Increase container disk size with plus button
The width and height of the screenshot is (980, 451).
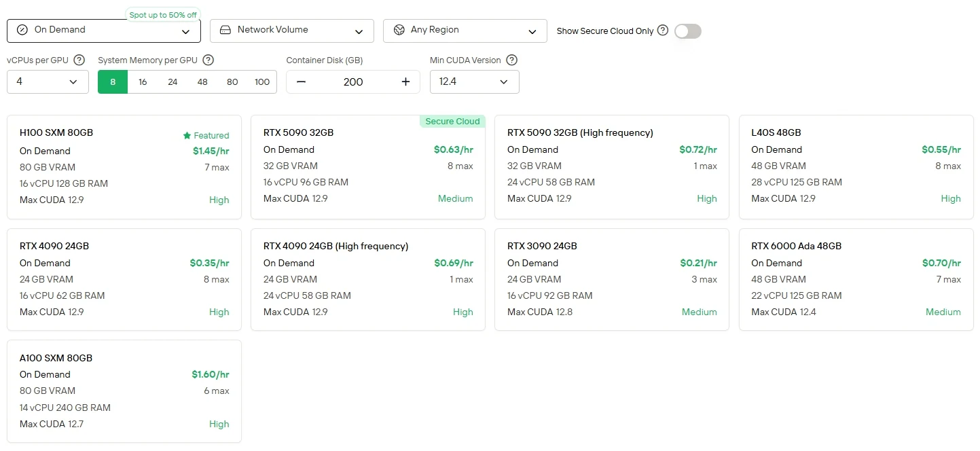[x=405, y=82]
